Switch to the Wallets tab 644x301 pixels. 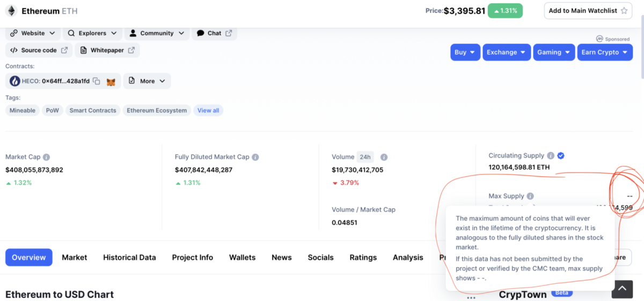click(x=243, y=257)
